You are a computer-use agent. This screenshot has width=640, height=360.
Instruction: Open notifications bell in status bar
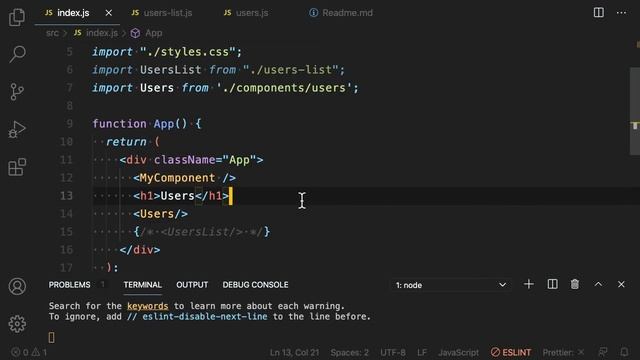(x=624, y=352)
